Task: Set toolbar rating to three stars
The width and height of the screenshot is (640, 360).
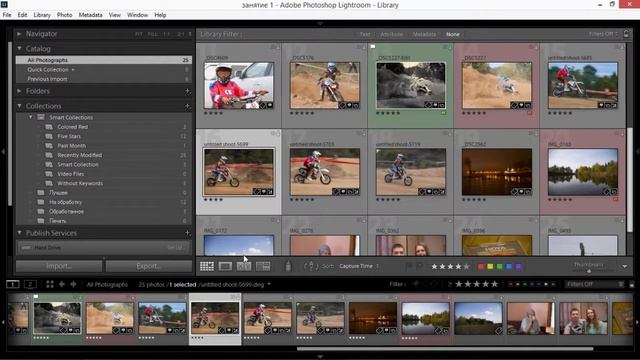Action: [450, 267]
